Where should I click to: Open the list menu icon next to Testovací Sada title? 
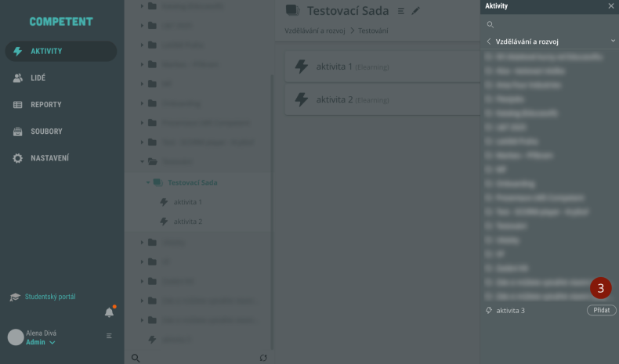click(401, 11)
